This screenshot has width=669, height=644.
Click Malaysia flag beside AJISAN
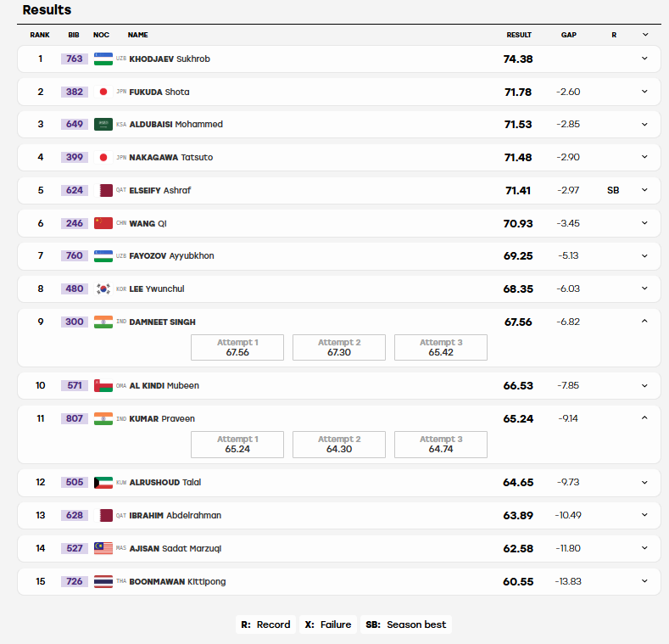point(103,548)
